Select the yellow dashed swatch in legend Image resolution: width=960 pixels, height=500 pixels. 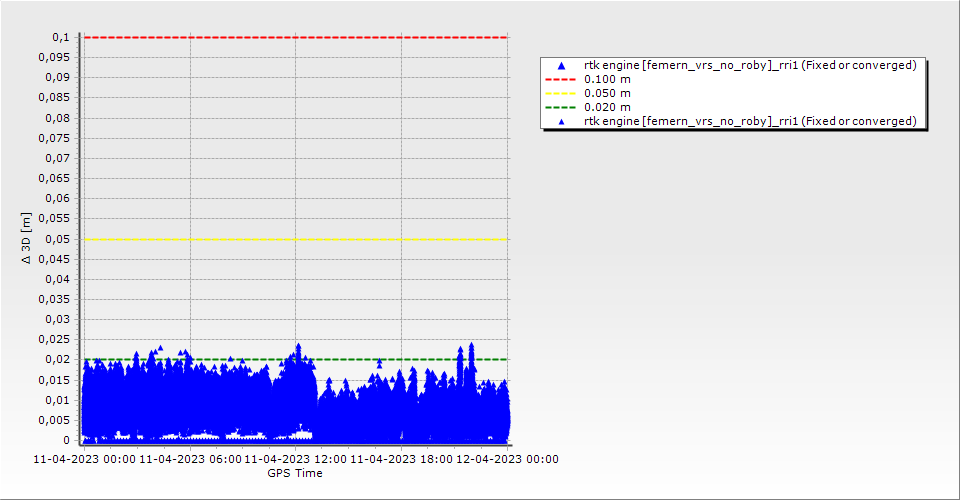[561, 93]
